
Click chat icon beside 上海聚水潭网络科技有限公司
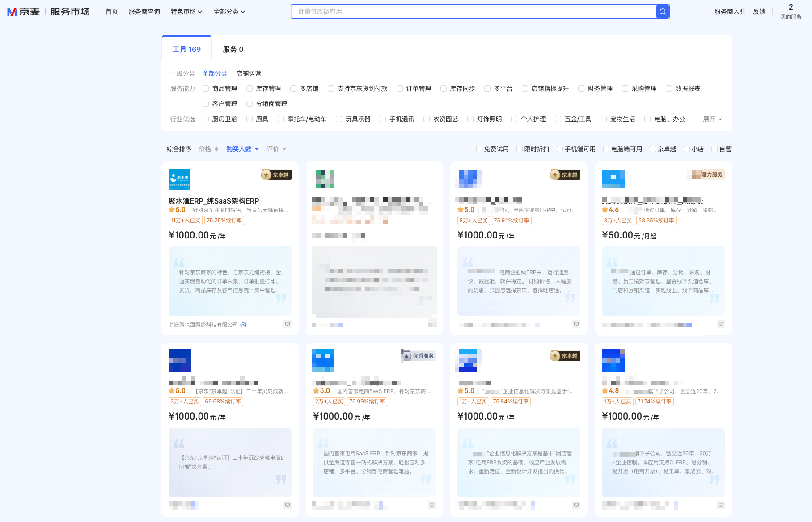tap(243, 325)
